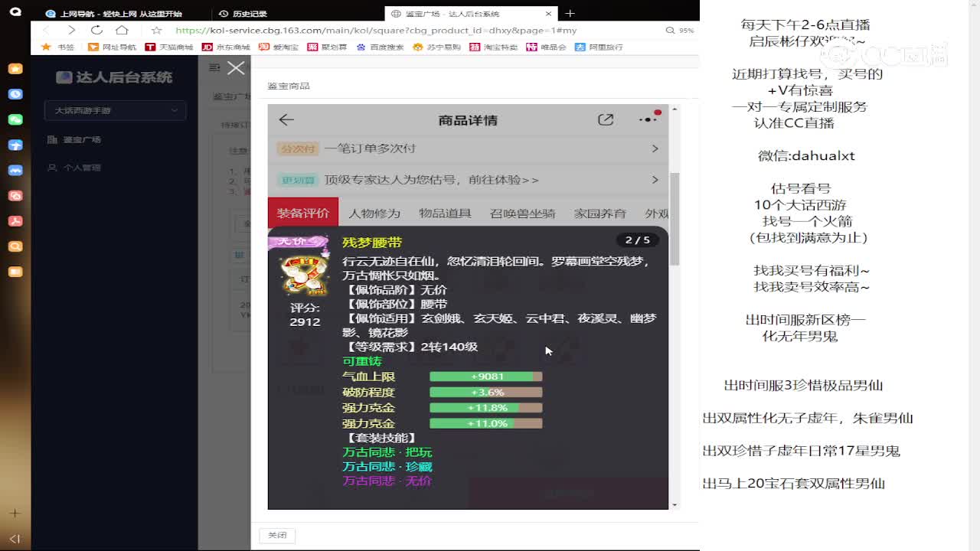The height and width of the screenshot is (551, 980).
Task: Click the sidebar red Weibo icon
Action: 15,195
